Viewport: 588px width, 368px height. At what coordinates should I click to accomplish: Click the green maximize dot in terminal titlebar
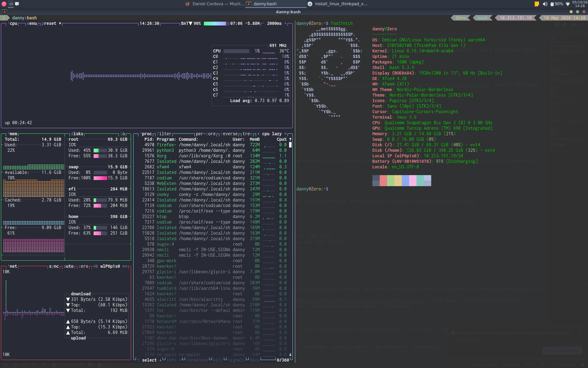coord(577,12)
